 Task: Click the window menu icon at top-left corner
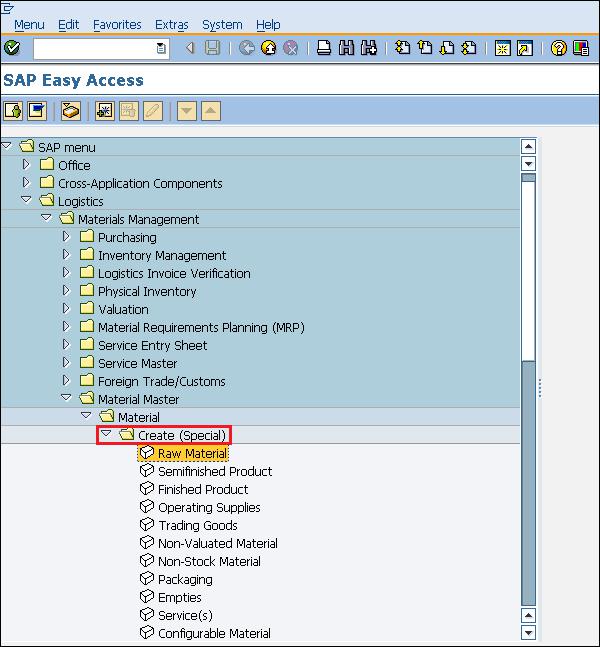[x=7, y=8]
